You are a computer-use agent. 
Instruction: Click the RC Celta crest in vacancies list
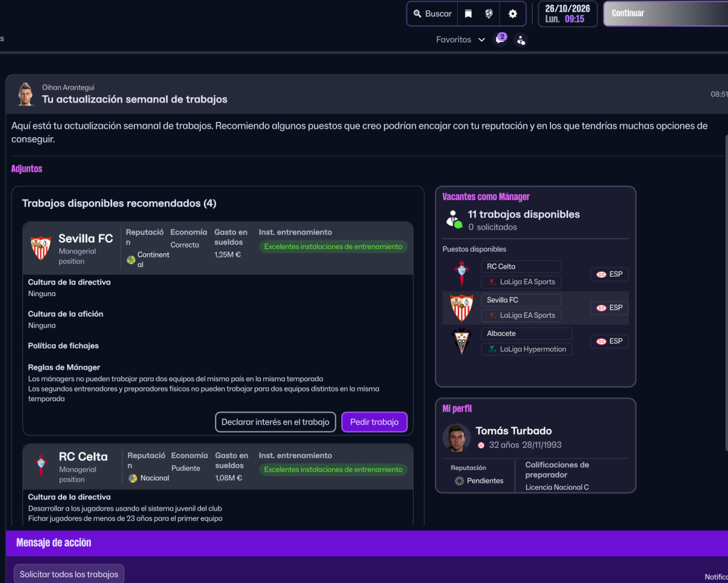pos(461,274)
